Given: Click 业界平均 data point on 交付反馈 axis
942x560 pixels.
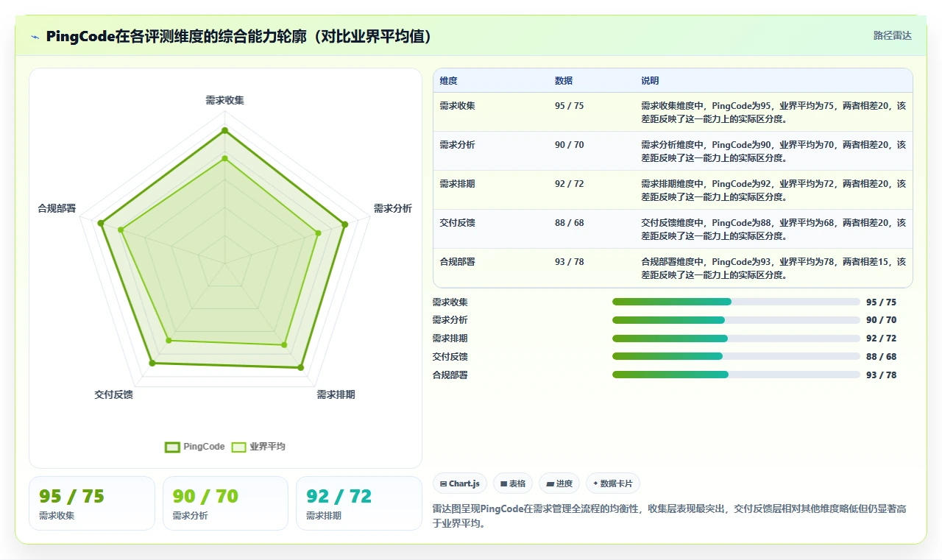Looking at the screenshot, I should (x=169, y=340).
